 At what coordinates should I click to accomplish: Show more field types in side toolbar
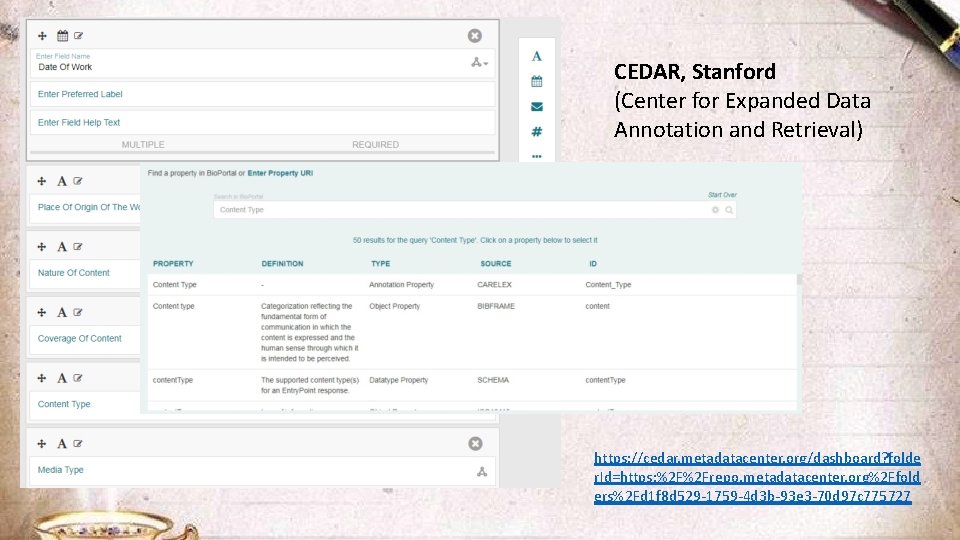tap(537, 156)
